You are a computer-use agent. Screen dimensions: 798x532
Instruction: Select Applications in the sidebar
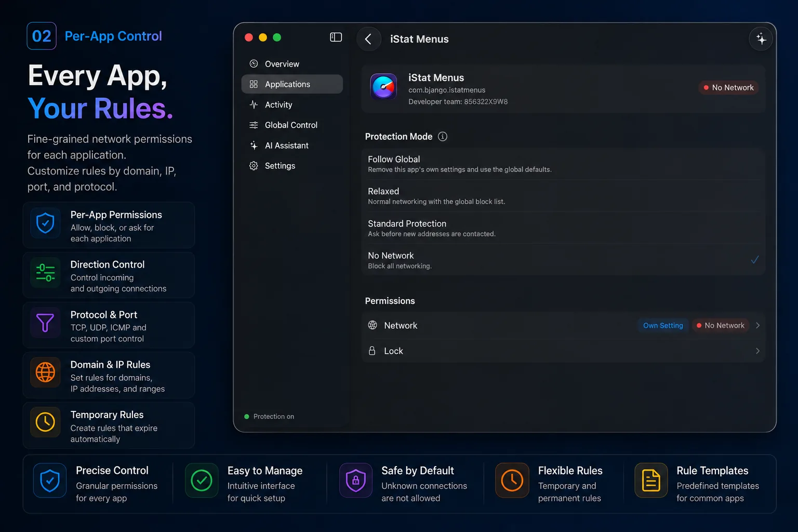point(292,84)
